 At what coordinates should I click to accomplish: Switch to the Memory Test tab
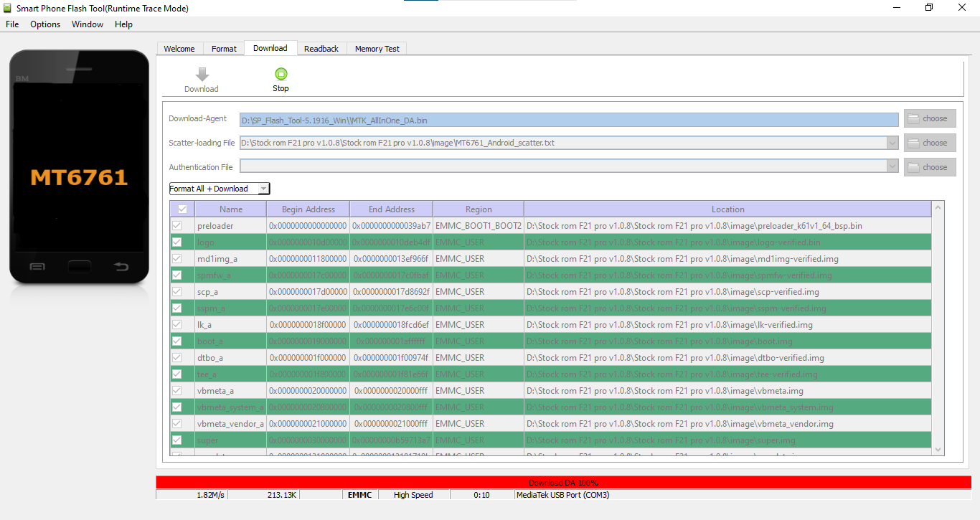tap(377, 49)
